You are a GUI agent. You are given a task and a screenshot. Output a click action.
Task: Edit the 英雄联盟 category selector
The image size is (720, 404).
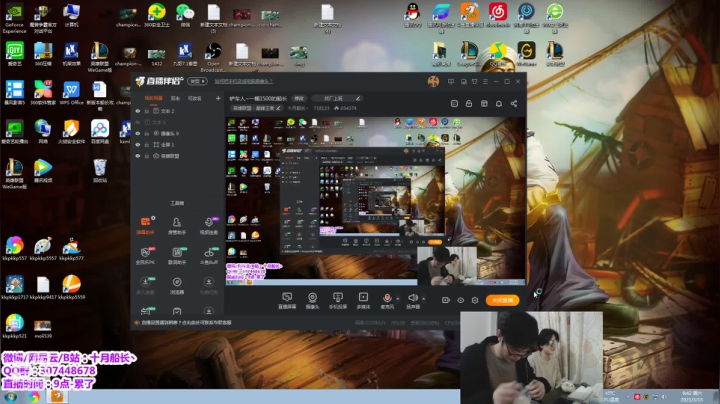(x=257, y=108)
